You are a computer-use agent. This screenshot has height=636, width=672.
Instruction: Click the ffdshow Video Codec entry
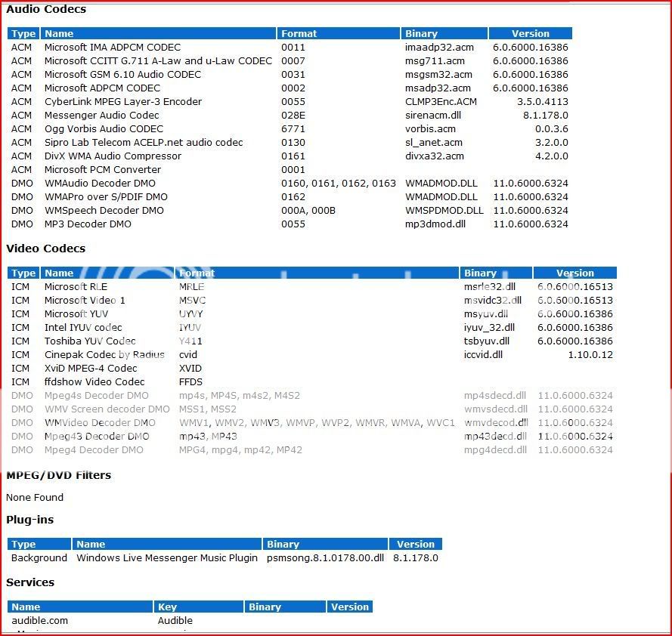(x=94, y=381)
